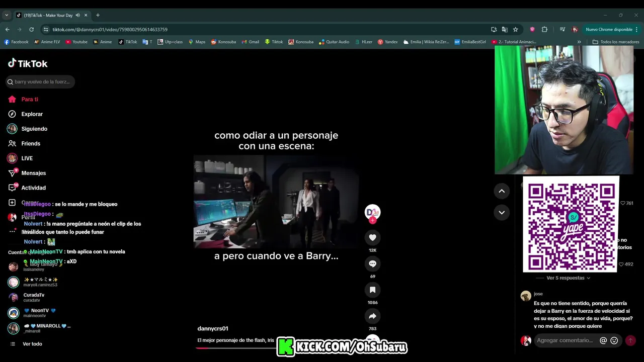Image resolution: width=644 pixels, height=362 pixels.
Task: Click the Agregar comentario field
Action: [x=565, y=340]
